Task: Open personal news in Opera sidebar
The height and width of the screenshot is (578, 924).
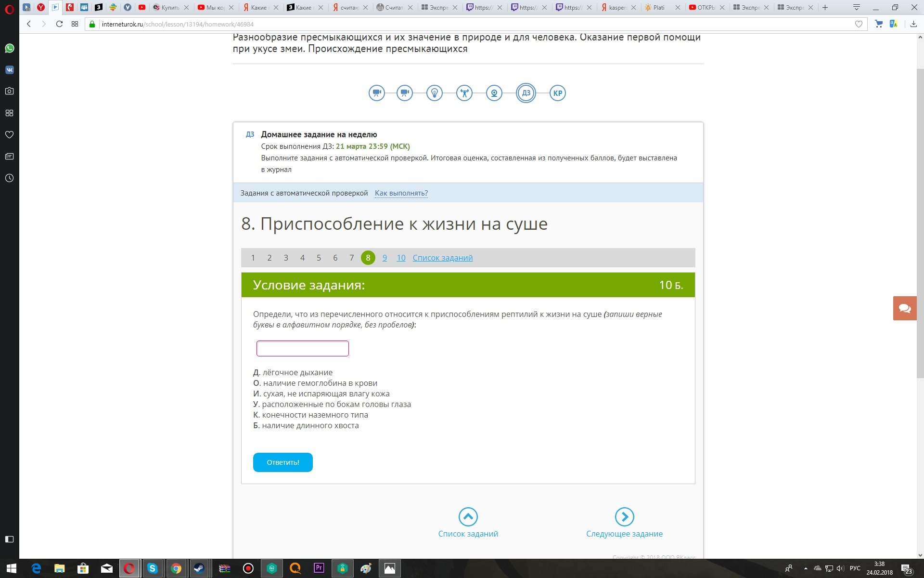Action: pyautogui.click(x=10, y=156)
